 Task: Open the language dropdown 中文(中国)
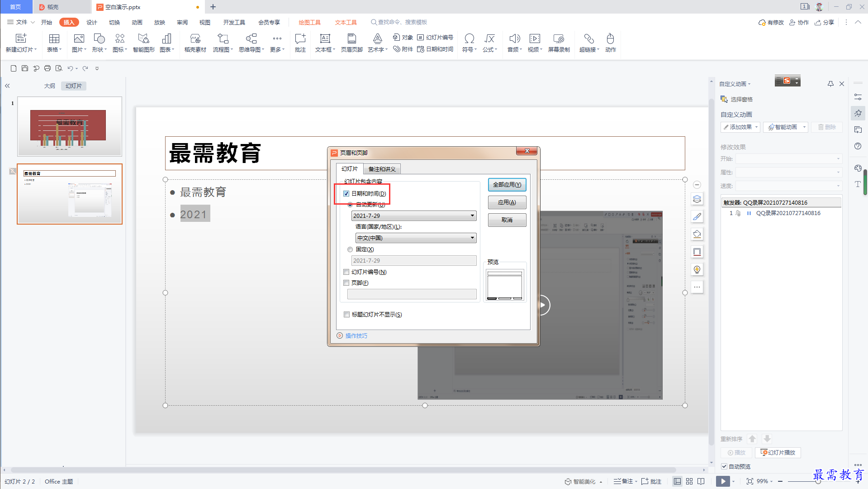416,238
